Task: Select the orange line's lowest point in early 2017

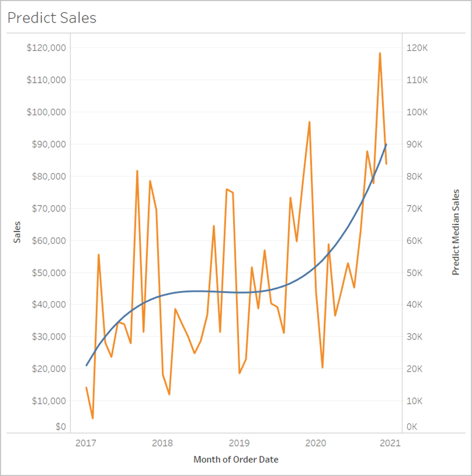Action: click(93, 418)
